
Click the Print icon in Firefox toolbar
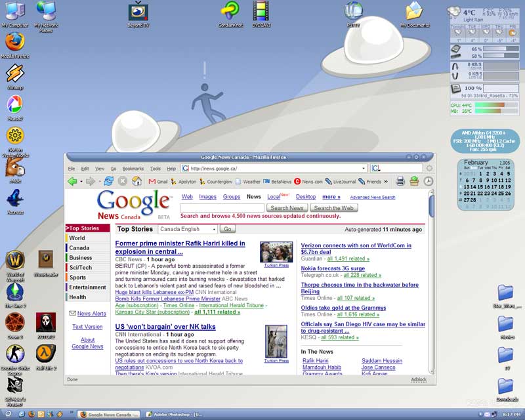click(400, 181)
